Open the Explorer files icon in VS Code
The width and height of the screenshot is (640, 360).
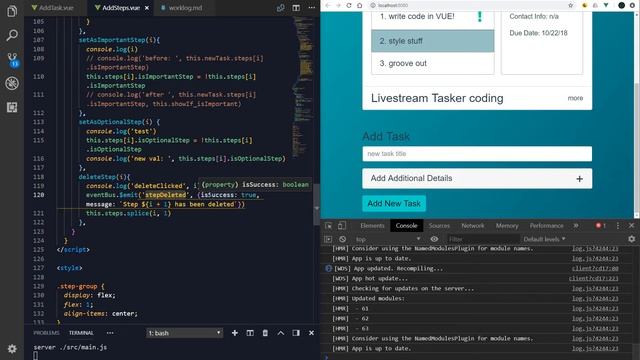tap(12, 11)
